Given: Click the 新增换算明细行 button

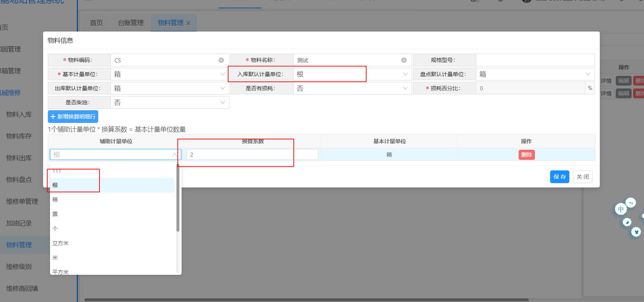Looking at the screenshot, I should point(73,117).
